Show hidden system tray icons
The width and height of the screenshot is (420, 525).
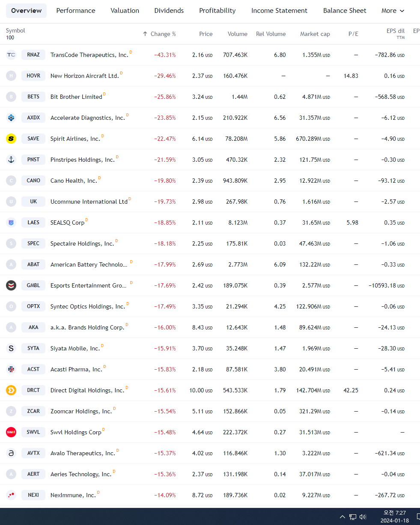pyautogui.click(x=342, y=517)
